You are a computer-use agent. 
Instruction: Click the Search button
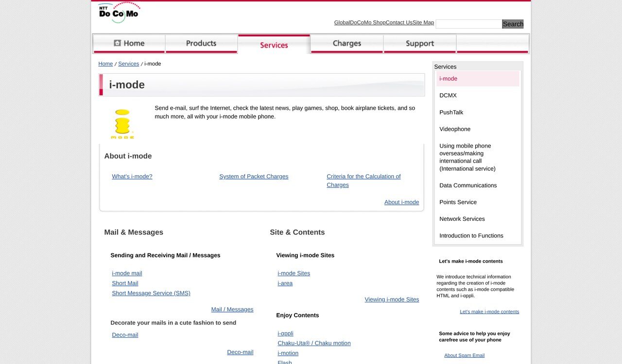pos(513,24)
